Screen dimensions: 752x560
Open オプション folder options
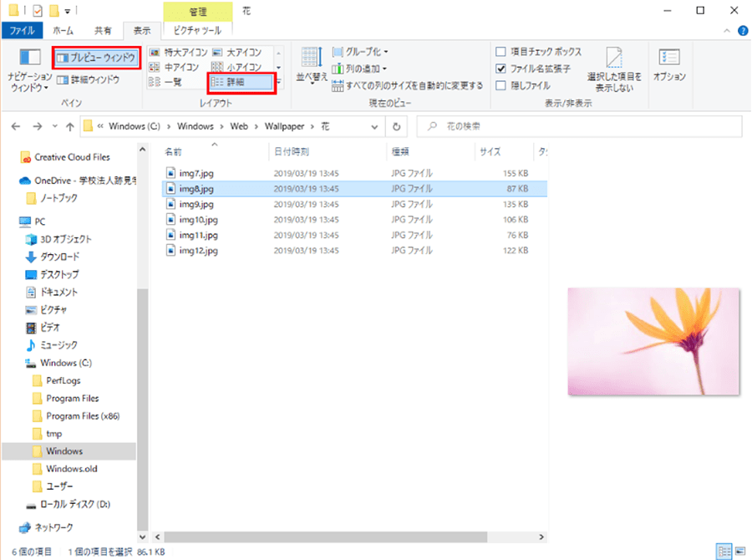coord(669,65)
